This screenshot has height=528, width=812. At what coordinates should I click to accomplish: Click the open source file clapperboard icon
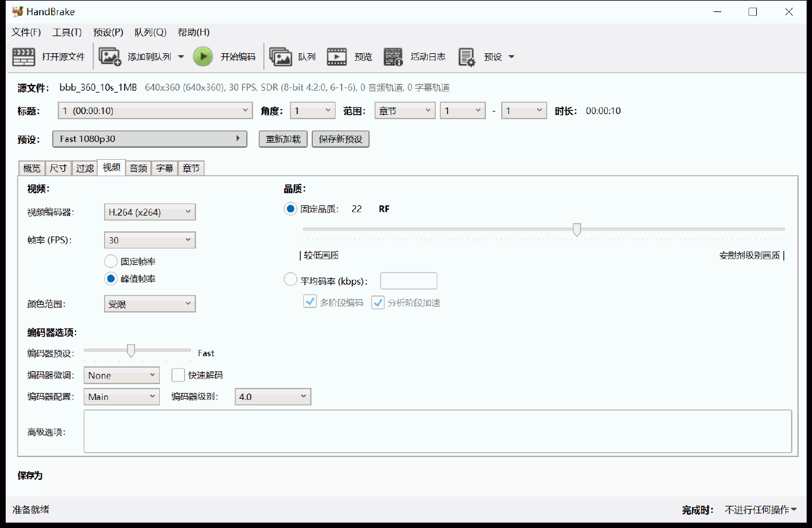23,57
